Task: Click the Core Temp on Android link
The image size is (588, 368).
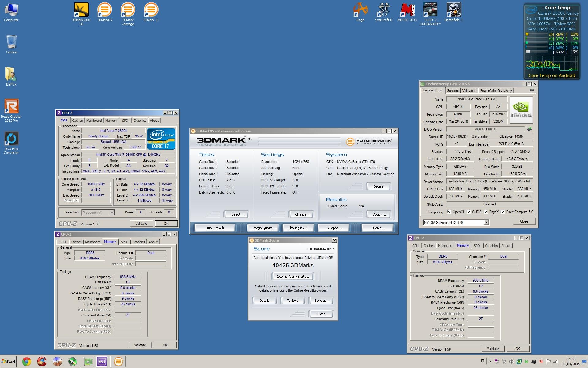Action: click(552, 75)
